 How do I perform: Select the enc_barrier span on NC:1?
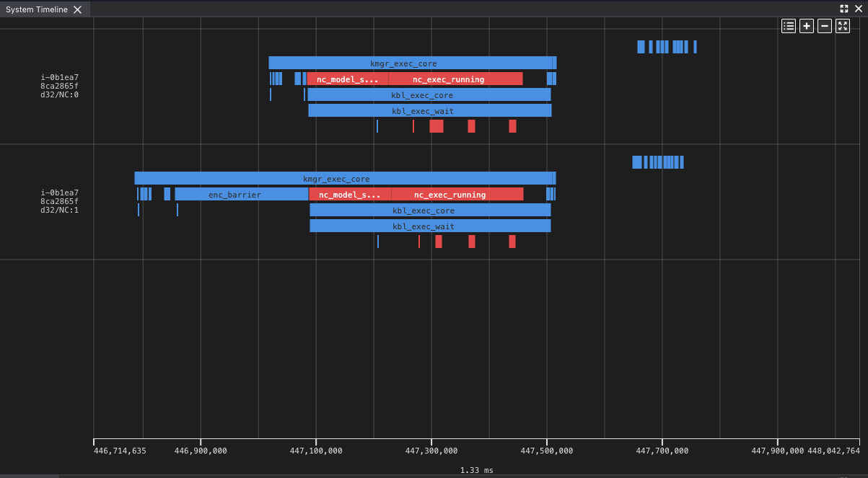(234, 194)
